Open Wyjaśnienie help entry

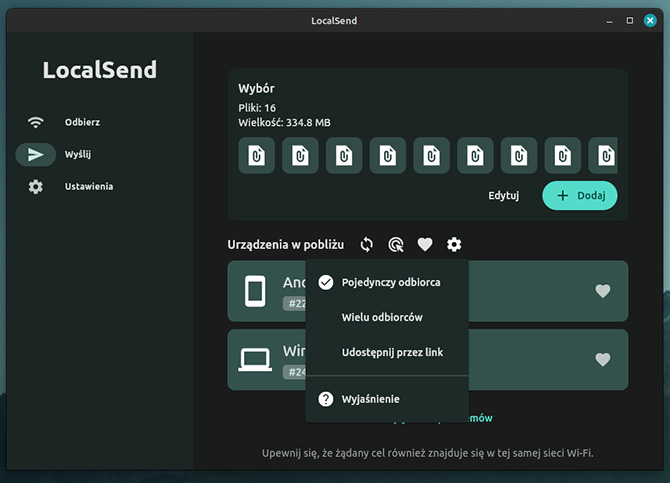click(387, 399)
